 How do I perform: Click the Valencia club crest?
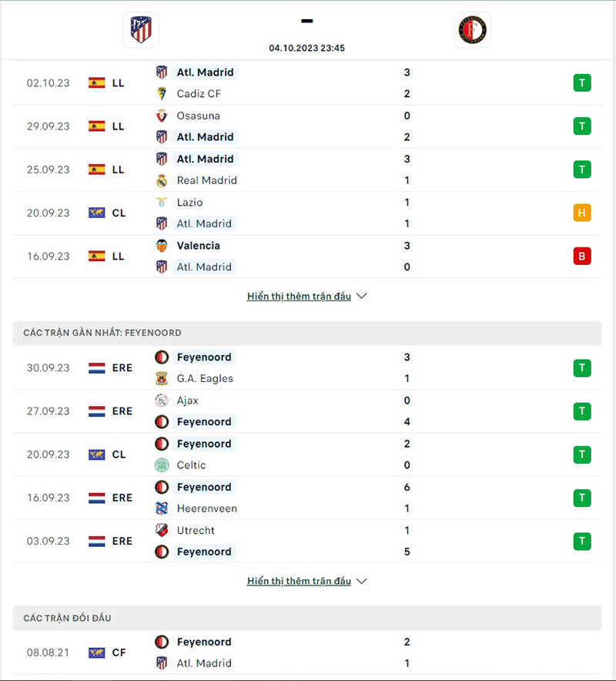point(161,246)
